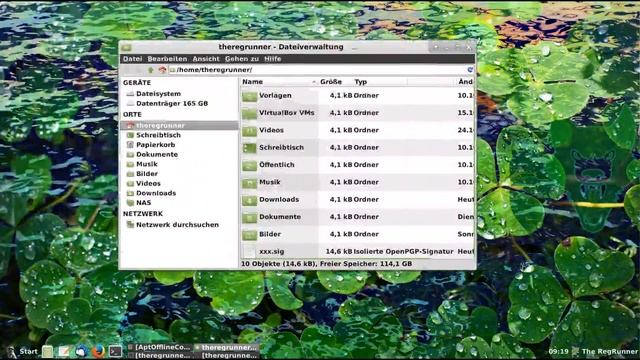Click the file name Öffentlich
The image size is (640, 360).
[x=277, y=164]
